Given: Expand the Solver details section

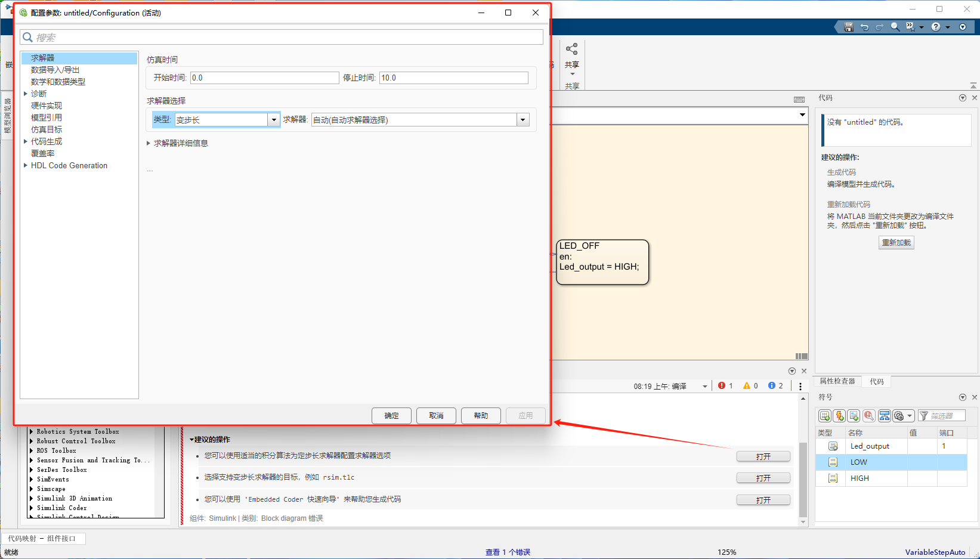Looking at the screenshot, I should [x=149, y=143].
